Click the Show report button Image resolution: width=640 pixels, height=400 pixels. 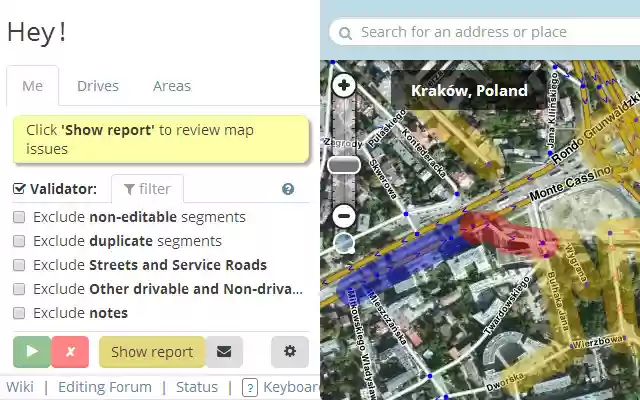(x=152, y=352)
